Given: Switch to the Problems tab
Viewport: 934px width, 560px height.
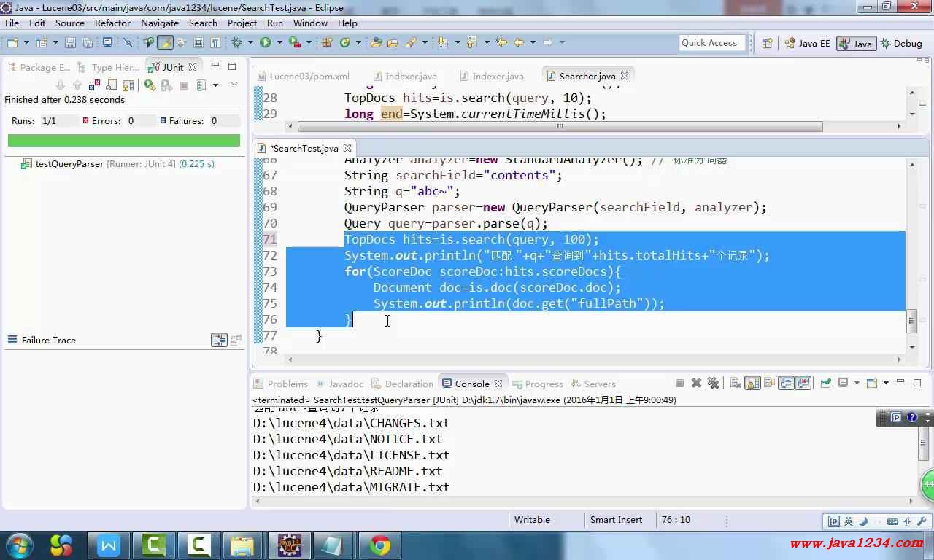Looking at the screenshot, I should coord(281,384).
